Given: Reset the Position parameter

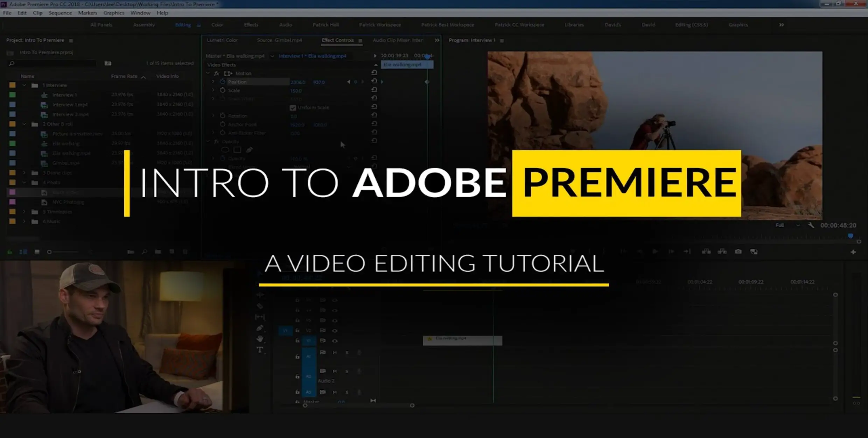Looking at the screenshot, I should coord(374,82).
